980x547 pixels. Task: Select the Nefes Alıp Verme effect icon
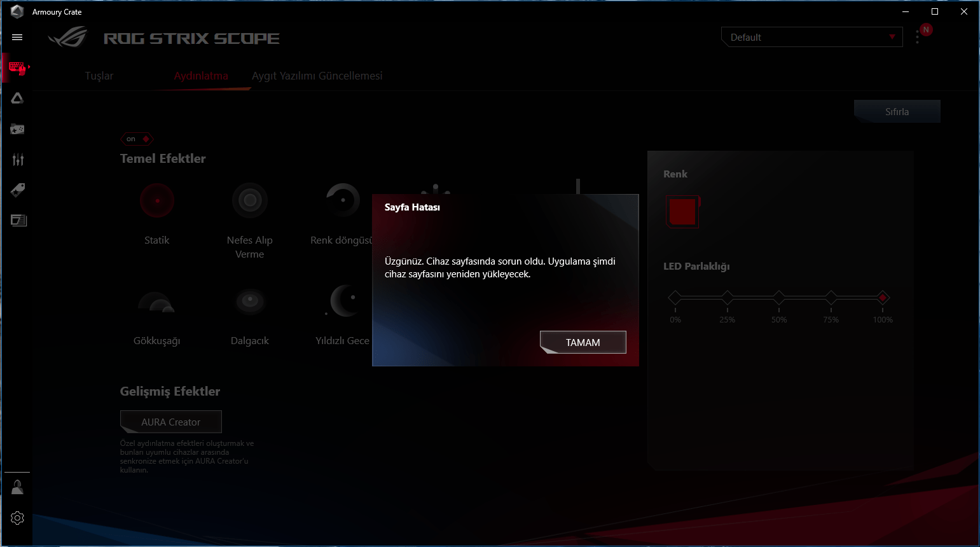pos(250,200)
